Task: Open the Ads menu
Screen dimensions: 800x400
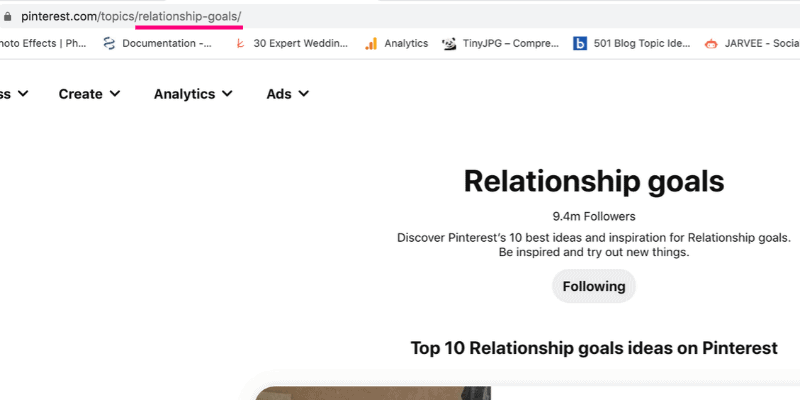Action: pyautogui.click(x=279, y=94)
